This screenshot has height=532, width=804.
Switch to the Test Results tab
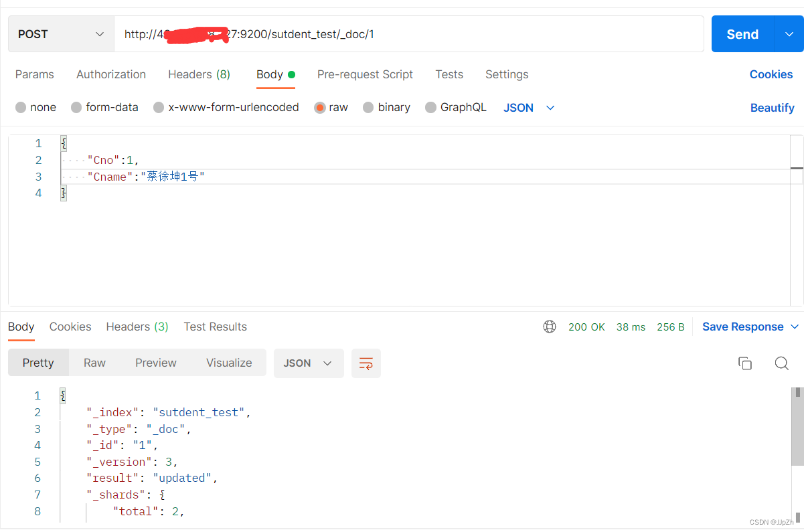(216, 327)
